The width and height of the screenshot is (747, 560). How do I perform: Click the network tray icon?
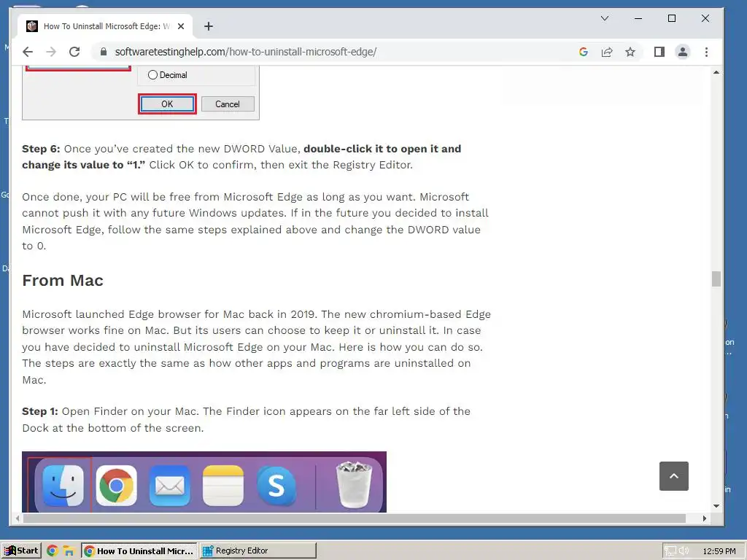click(x=670, y=551)
